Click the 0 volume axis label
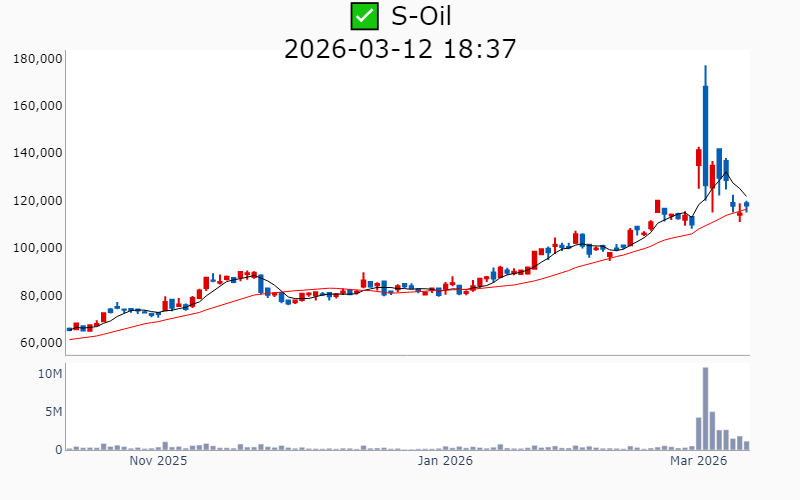The height and width of the screenshot is (500, 800). pos(58,450)
